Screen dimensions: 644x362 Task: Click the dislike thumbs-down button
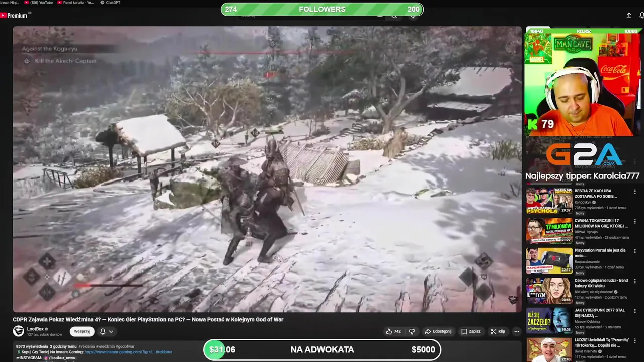[x=412, y=331]
